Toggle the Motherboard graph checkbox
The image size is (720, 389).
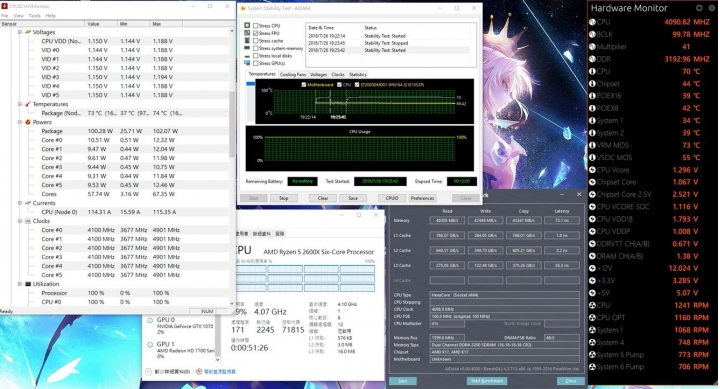(x=304, y=85)
